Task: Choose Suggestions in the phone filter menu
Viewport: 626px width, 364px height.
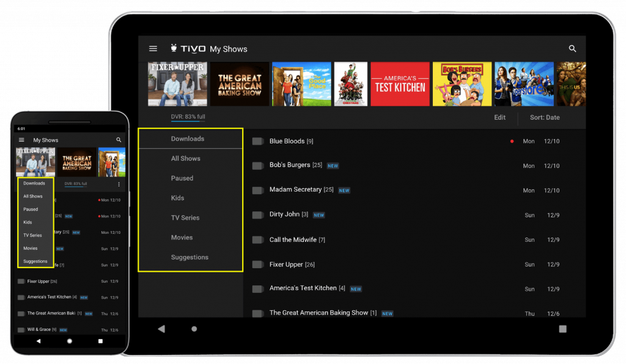Action: (x=35, y=261)
